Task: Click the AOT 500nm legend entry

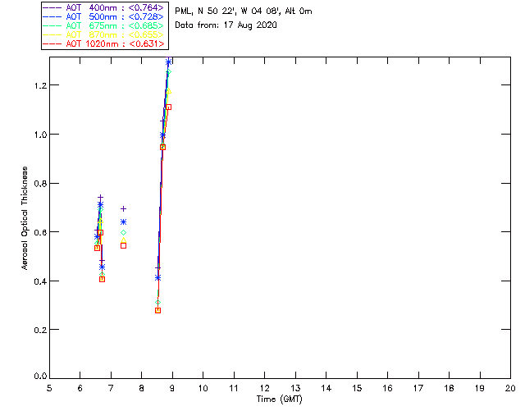Action: (104, 16)
